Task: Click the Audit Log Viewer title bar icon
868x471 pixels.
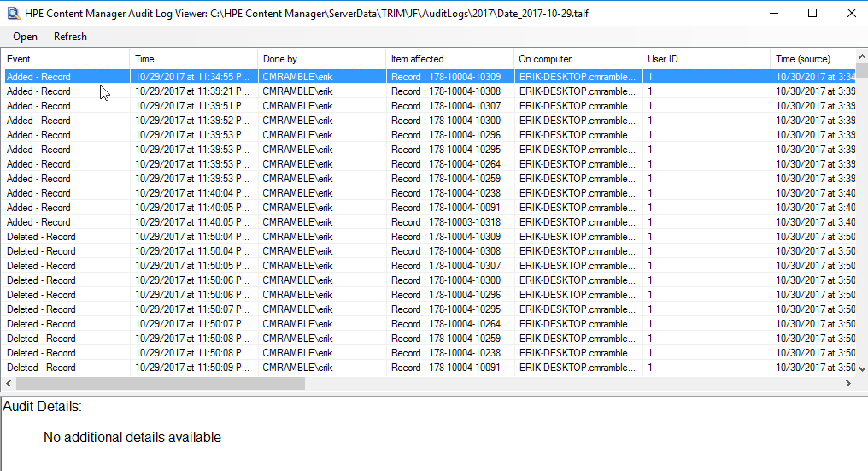Action: pos(14,13)
